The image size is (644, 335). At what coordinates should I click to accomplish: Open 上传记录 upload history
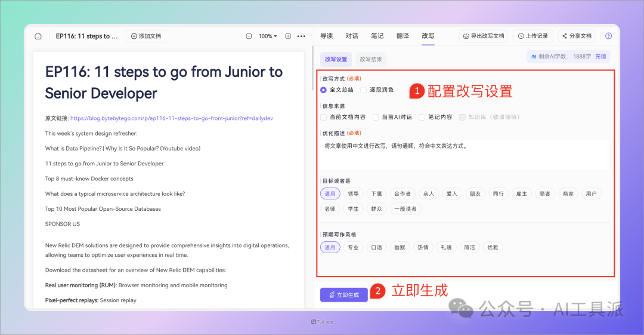pyautogui.click(x=533, y=36)
